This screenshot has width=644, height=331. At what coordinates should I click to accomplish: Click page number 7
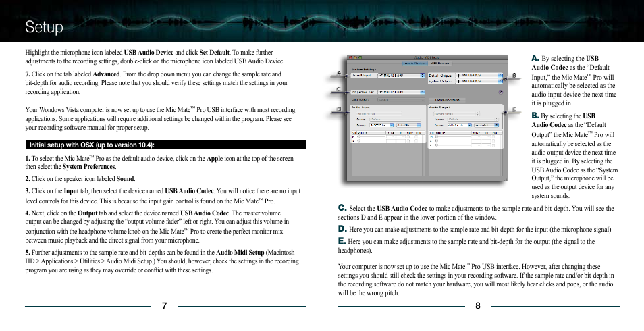pos(164,305)
